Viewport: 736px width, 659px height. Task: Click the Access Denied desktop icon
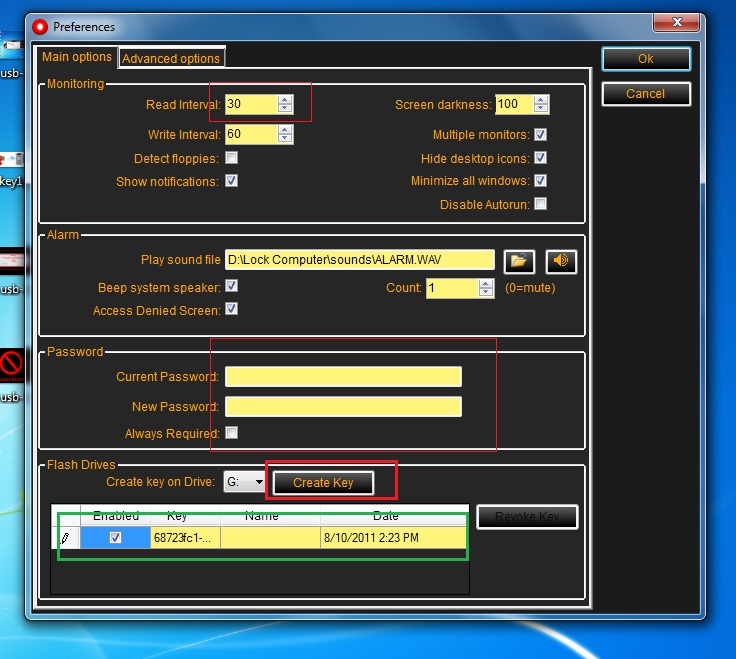(12, 365)
